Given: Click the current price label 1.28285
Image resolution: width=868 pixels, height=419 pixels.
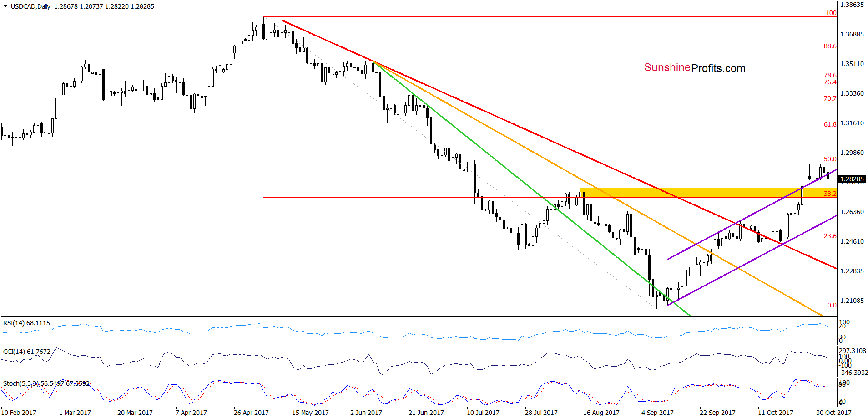Looking at the screenshot, I should 852,179.
